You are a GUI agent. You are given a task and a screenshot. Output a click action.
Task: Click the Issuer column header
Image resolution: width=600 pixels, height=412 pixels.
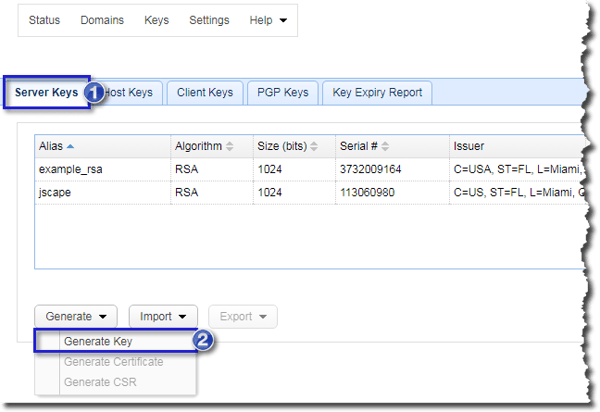[517, 146]
